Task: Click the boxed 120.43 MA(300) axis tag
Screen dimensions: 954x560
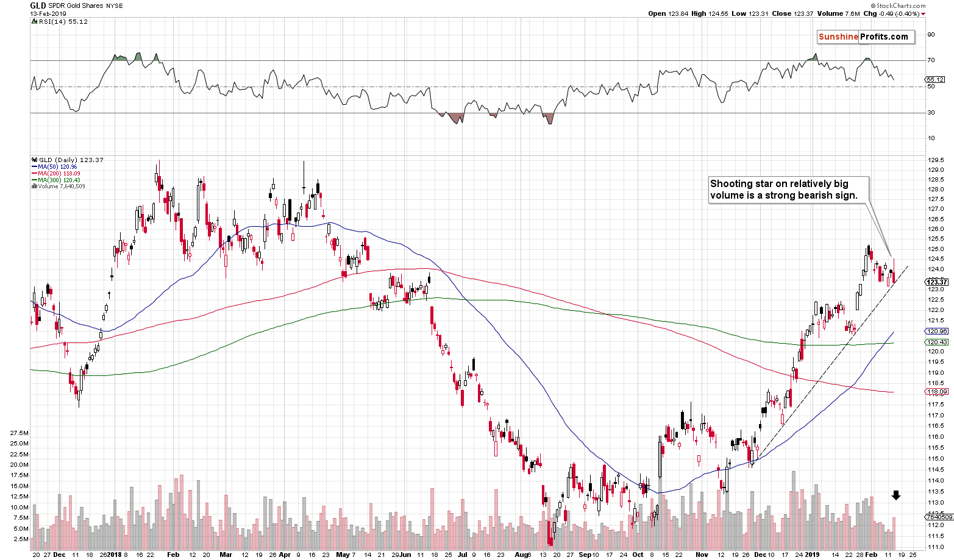Action: [936, 342]
